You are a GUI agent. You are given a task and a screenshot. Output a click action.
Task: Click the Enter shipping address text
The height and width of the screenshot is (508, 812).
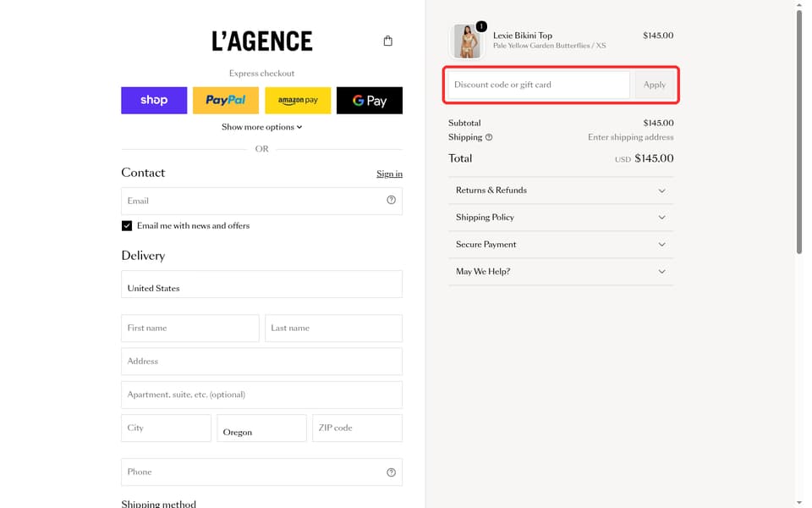(631, 137)
